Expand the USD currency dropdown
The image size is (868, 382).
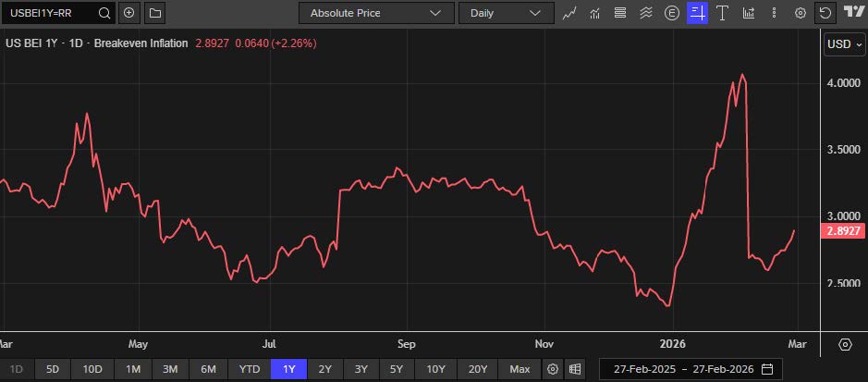click(x=844, y=44)
